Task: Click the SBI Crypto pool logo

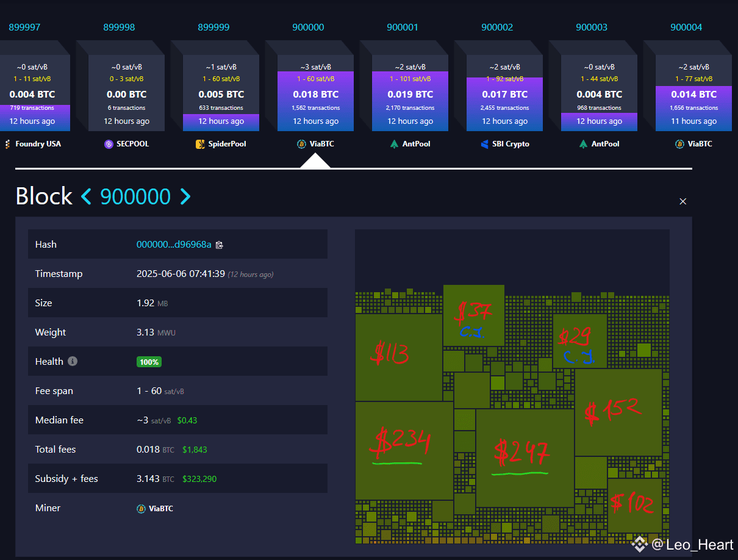Action: click(x=486, y=144)
